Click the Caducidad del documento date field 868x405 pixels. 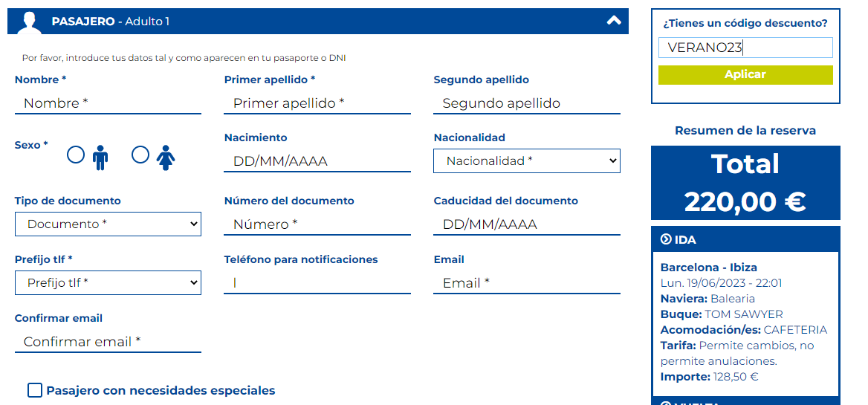[526, 224]
